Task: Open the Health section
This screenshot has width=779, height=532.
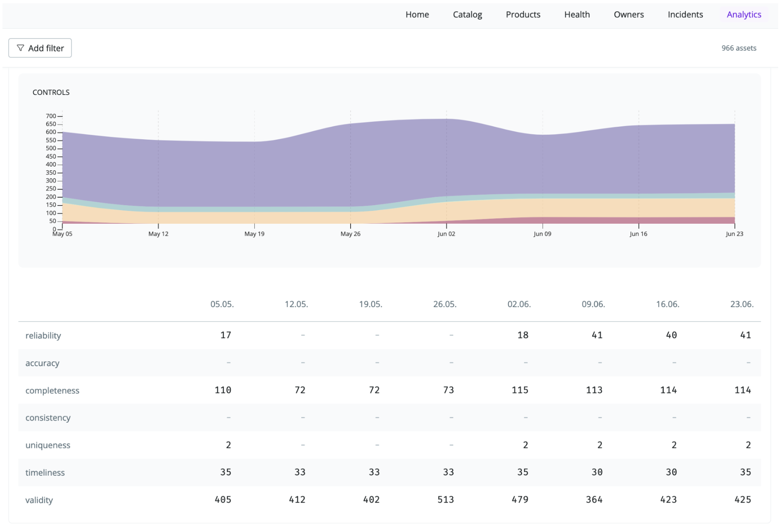Action: pos(577,15)
